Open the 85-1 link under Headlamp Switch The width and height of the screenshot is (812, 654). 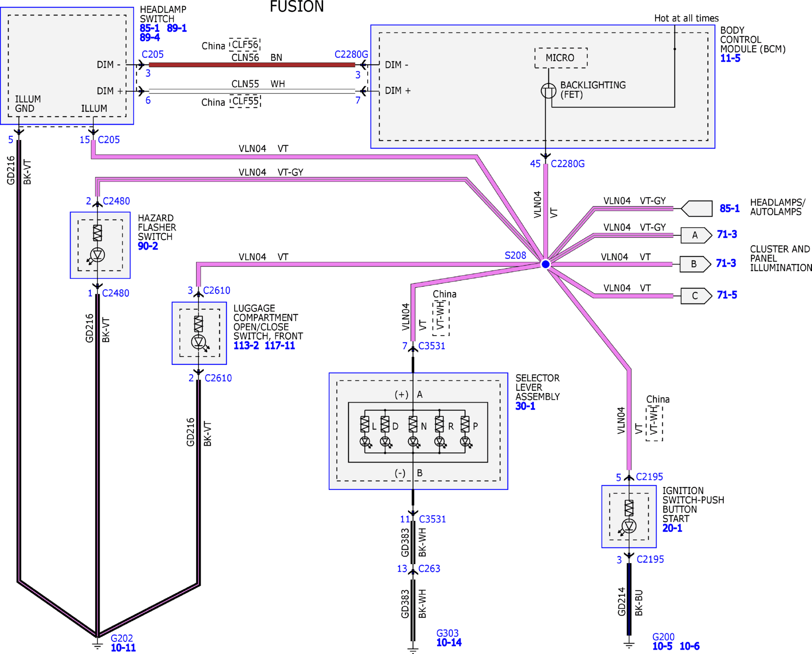coord(149,28)
